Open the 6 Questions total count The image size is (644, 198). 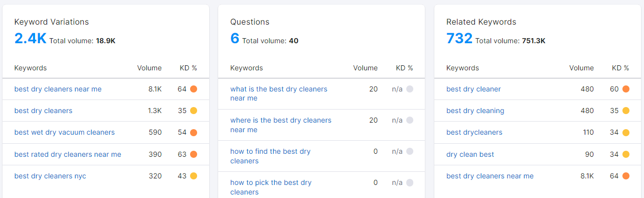coord(235,38)
